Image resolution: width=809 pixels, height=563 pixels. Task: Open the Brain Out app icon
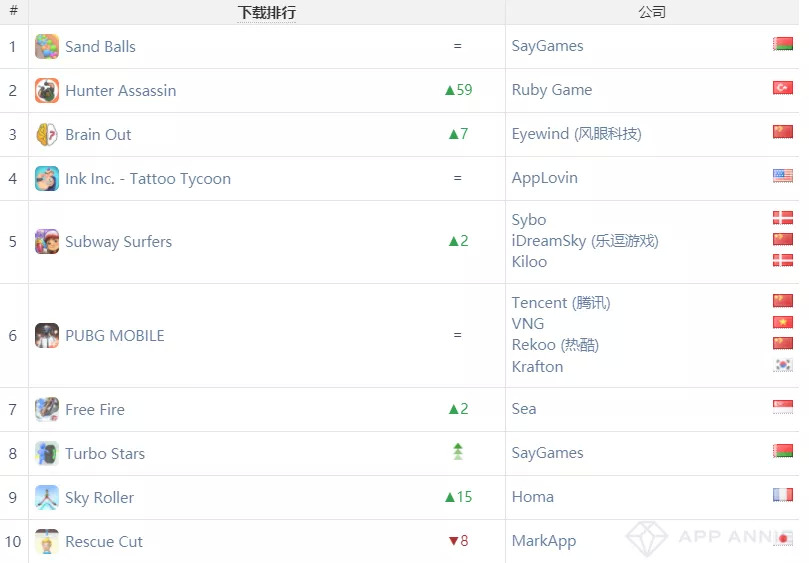click(x=47, y=135)
